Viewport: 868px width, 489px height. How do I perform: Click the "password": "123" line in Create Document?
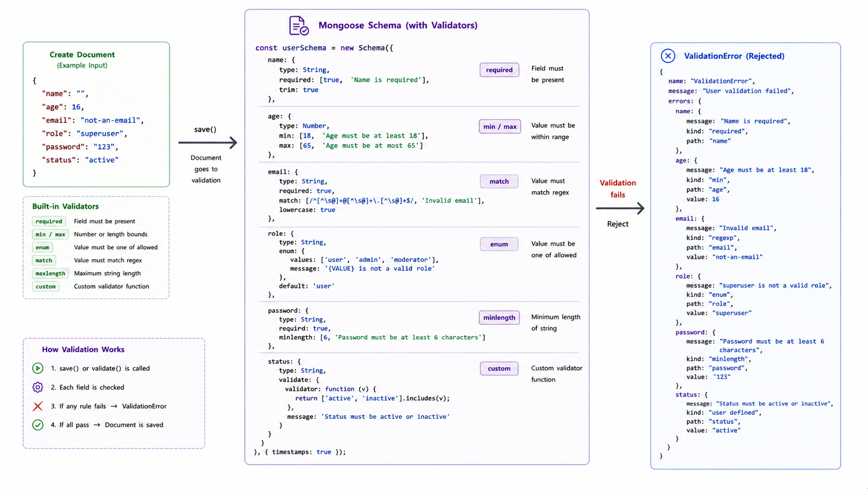coord(80,147)
